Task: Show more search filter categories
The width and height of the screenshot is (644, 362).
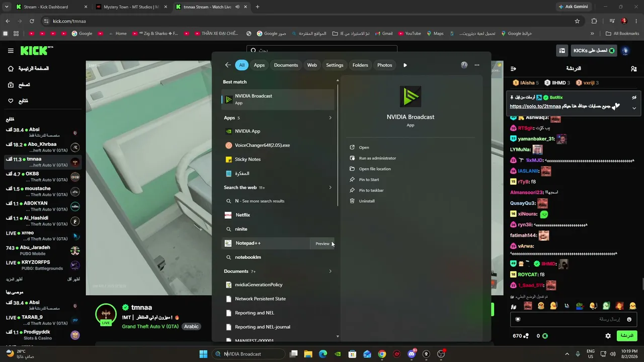Action: pyautogui.click(x=405, y=65)
